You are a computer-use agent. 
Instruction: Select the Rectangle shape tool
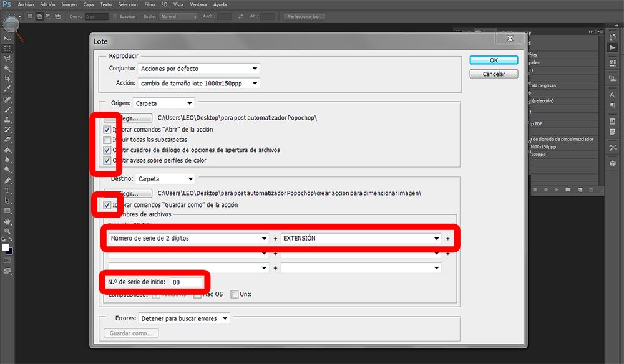(7, 211)
